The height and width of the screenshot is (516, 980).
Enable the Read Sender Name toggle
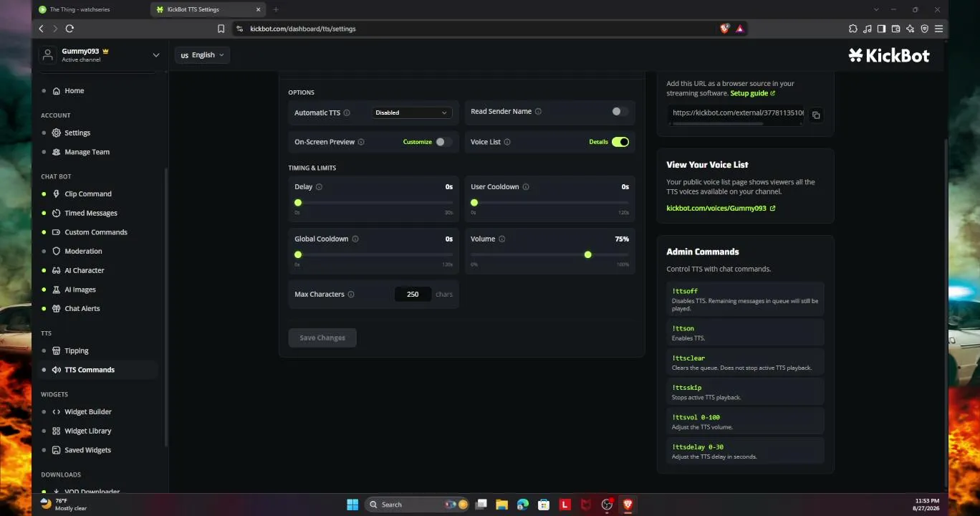[x=620, y=112]
